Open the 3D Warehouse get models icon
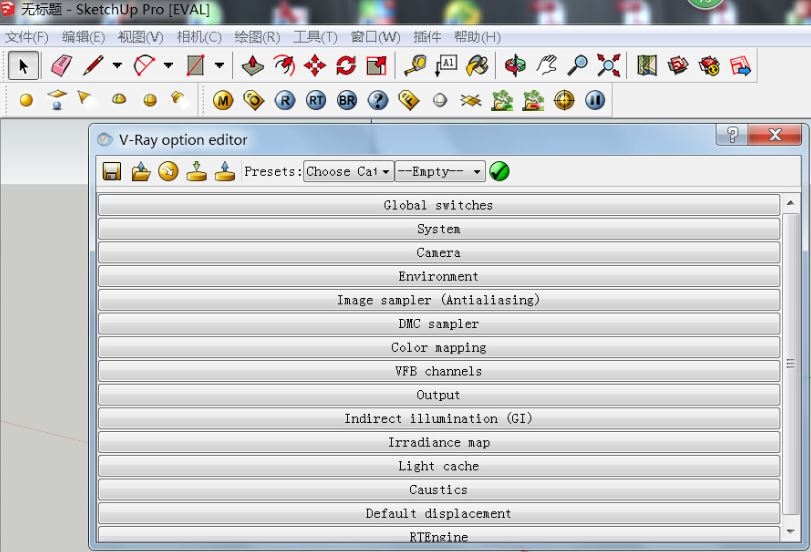This screenshot has width=811, height=552. coord(678,66)
